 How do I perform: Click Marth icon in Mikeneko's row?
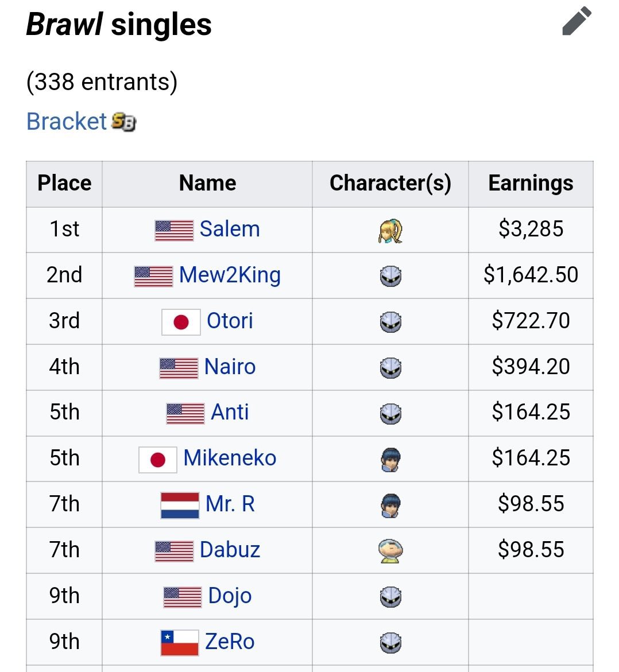(390, 460)
